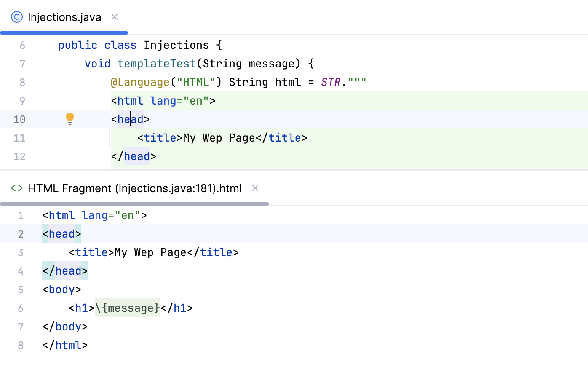Click the highlighted <head> tag in the fragment

coord(61,234)
